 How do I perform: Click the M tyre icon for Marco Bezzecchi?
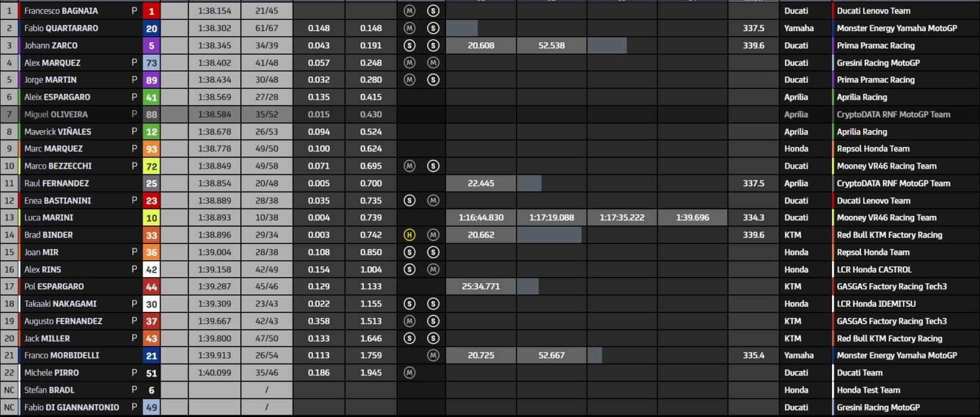(409, 166)
